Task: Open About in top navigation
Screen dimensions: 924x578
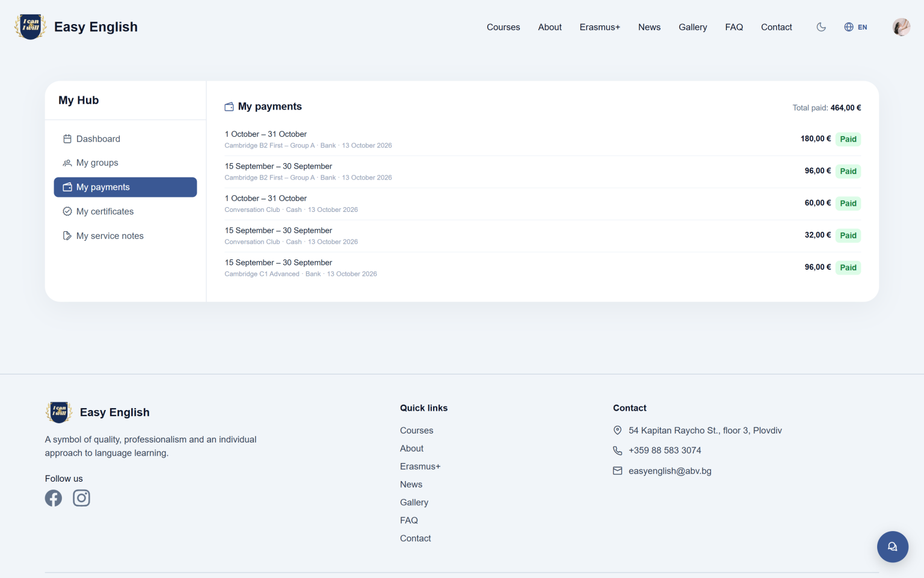Action: click(x=550, y=27)
